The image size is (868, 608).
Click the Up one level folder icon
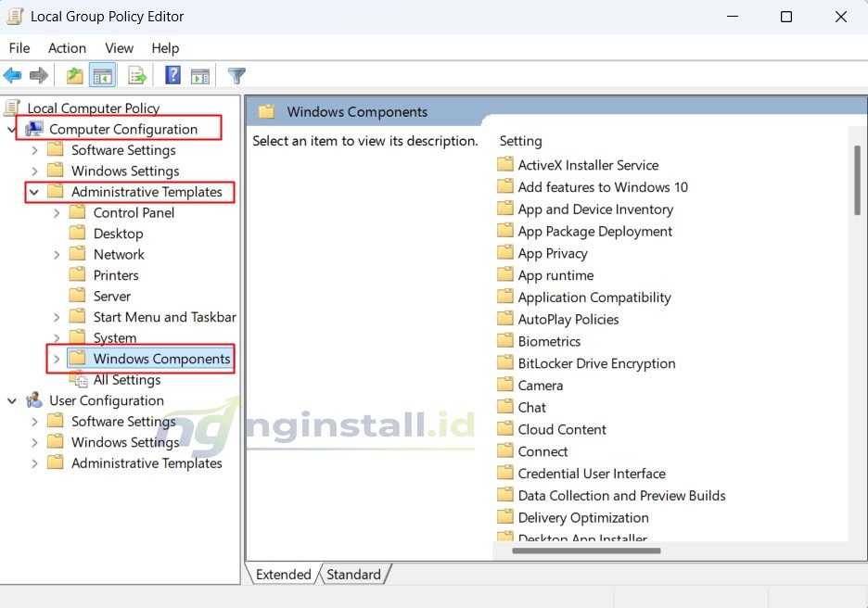[x=72, y=75]
